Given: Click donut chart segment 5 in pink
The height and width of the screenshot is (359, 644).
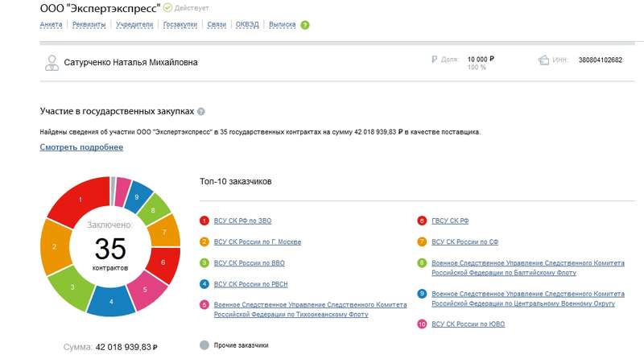Looking at the screenshot, I should 145,289.
